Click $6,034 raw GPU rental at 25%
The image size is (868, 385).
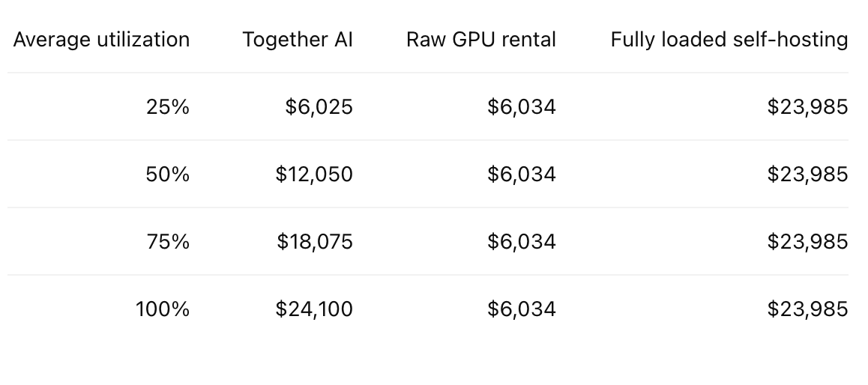point(522,107)
